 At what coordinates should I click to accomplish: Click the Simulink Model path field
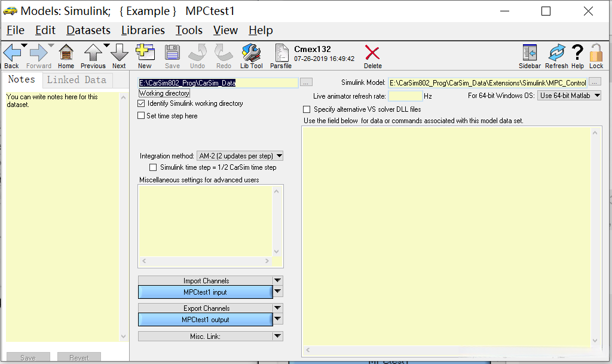point(488,82)
